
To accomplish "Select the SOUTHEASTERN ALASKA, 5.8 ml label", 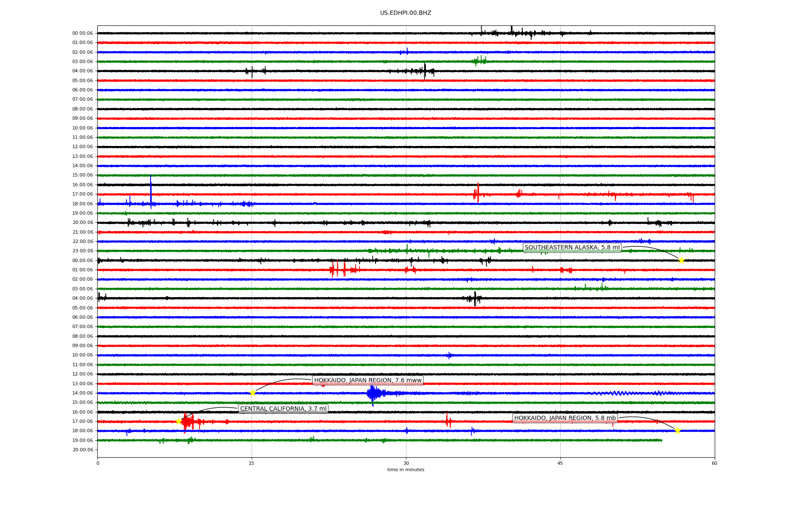I will (572, 248).
